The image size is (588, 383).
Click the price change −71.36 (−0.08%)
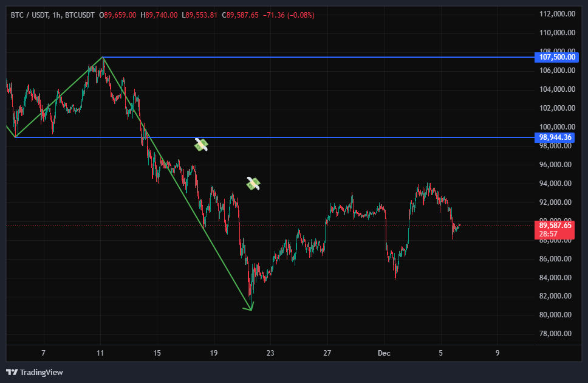tap(288, 15)
